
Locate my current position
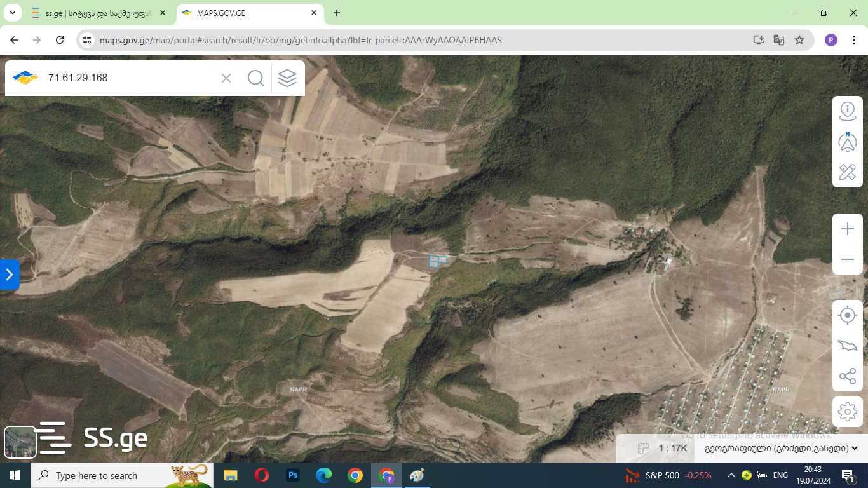point(847,315)
